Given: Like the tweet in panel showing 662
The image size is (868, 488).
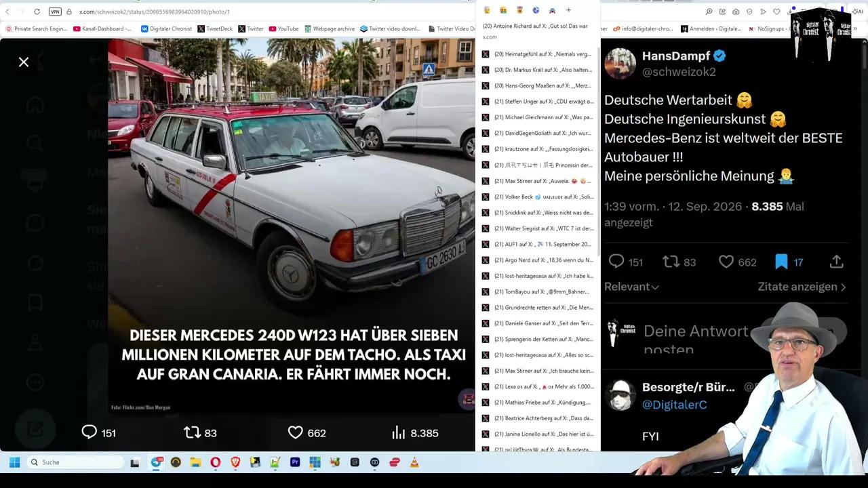Looking at the screenshot, I should tap(726, 262).
